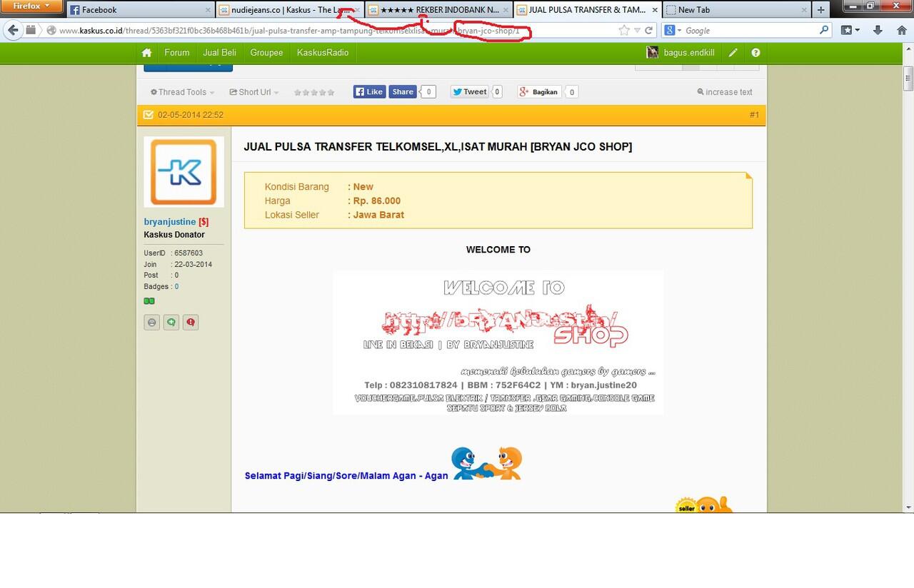This screenshot has width=914, height=588.
Task: Open the Firefox menu button
Action: 33,6
